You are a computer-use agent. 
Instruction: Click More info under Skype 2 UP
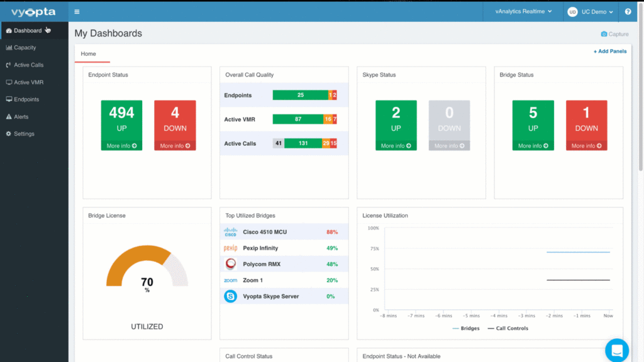tap(396, 146)
